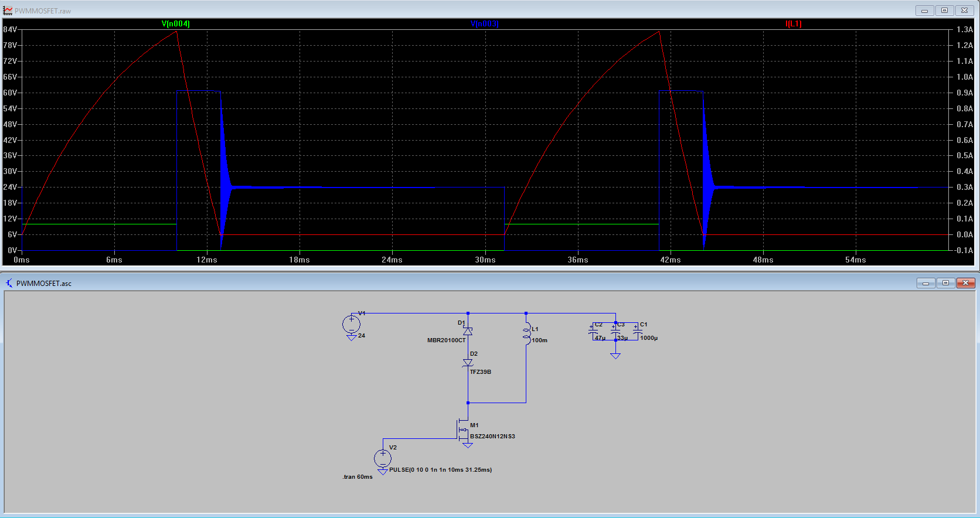Click the 0ms label on time axis
The image size is (980, 518).
[x=22, y=260]
